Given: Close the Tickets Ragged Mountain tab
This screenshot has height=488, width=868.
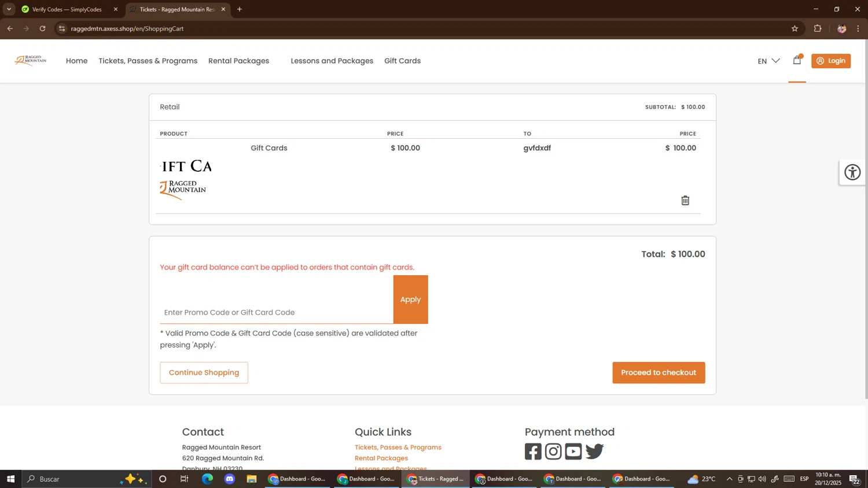Looking at the screenshot, I should coord(223,9).
